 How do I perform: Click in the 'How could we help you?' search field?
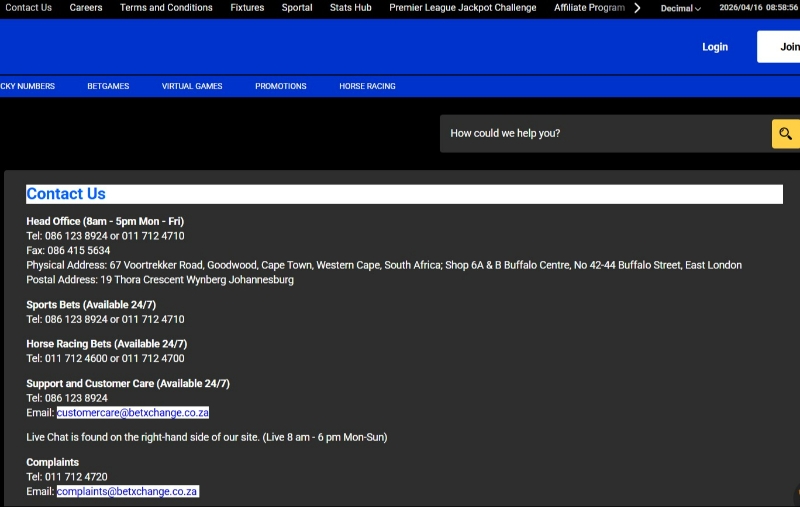coord(605,133)
